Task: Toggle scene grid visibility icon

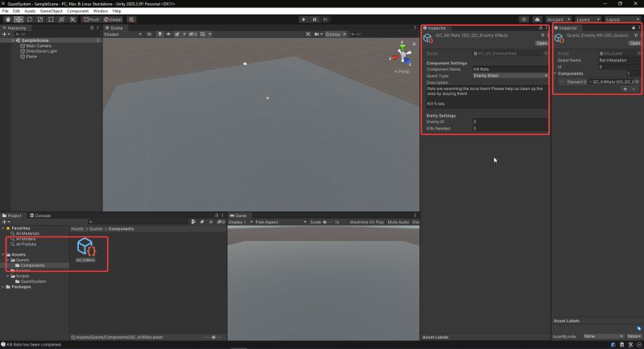Action: (x=203, y=35)
